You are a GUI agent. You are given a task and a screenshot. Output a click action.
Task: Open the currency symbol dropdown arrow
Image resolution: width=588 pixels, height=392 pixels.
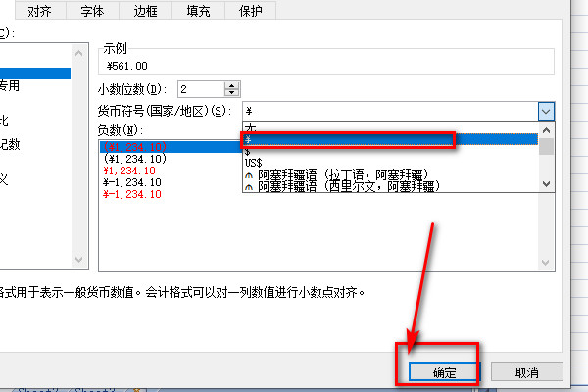(x=546, y=111)
